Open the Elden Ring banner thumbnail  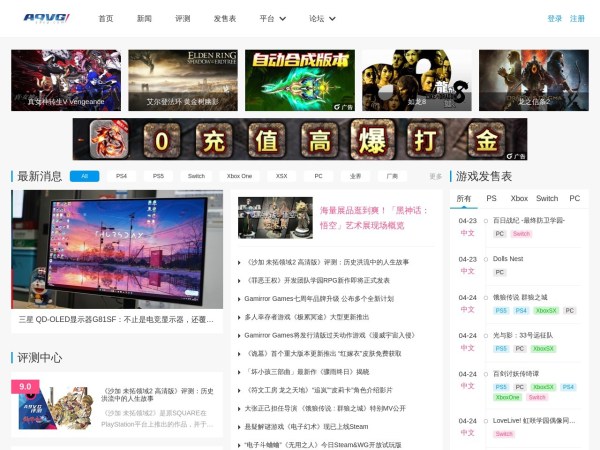(x=183, y=80)
